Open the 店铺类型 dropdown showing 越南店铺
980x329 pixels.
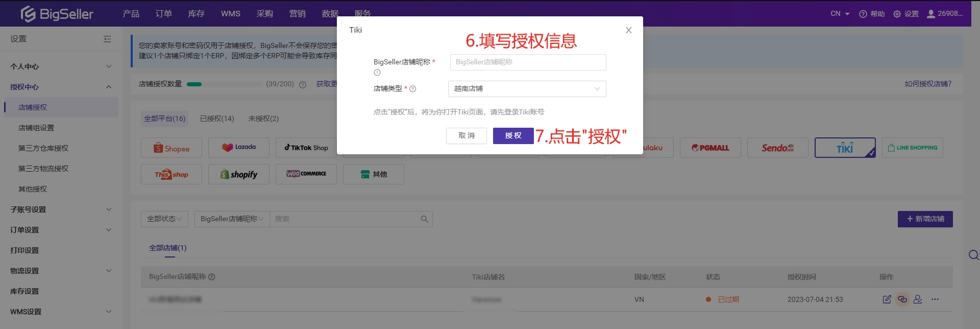tap(527, 89)
